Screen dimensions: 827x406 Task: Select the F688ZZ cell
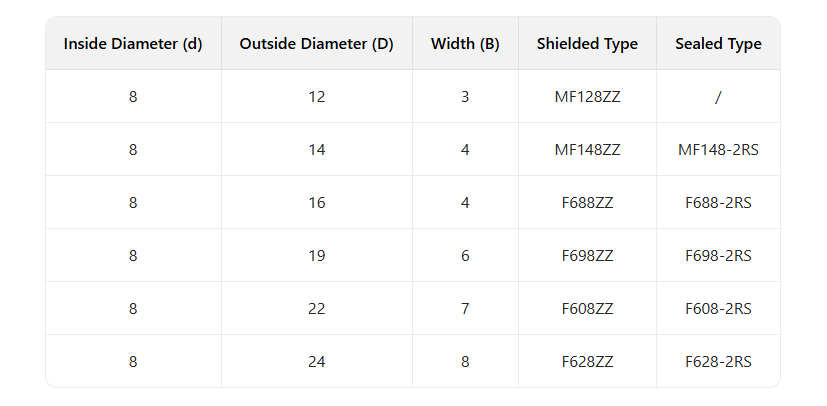(x=587, y=203)
